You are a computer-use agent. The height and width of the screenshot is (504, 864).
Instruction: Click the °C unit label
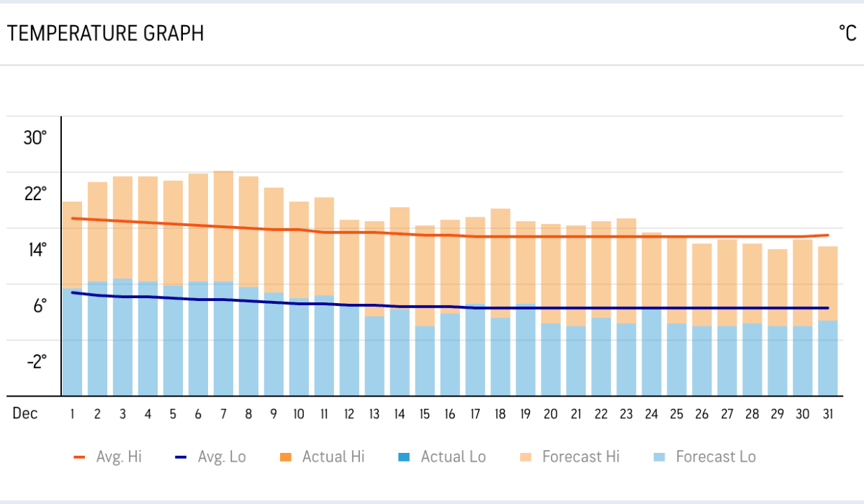(x=847, y=33)
